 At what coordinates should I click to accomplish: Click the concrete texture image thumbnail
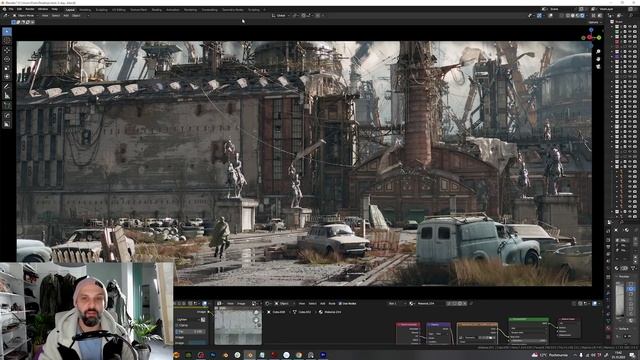tap(238, 327)
